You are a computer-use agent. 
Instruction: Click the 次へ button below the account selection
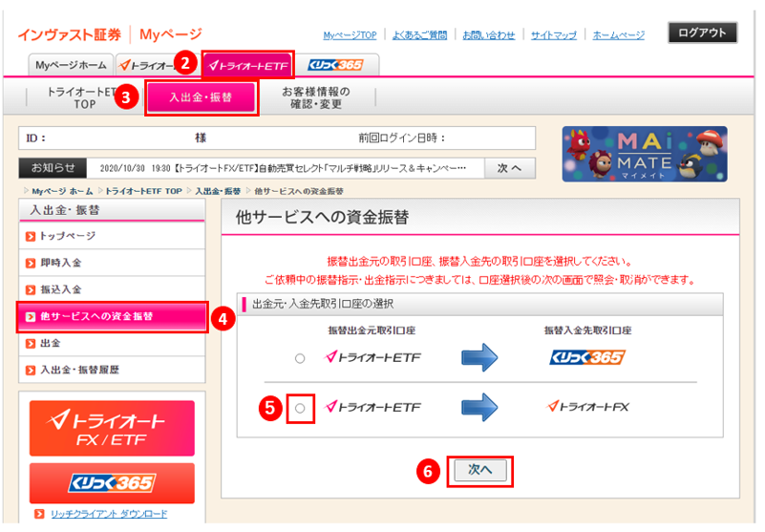coord(480,471)
